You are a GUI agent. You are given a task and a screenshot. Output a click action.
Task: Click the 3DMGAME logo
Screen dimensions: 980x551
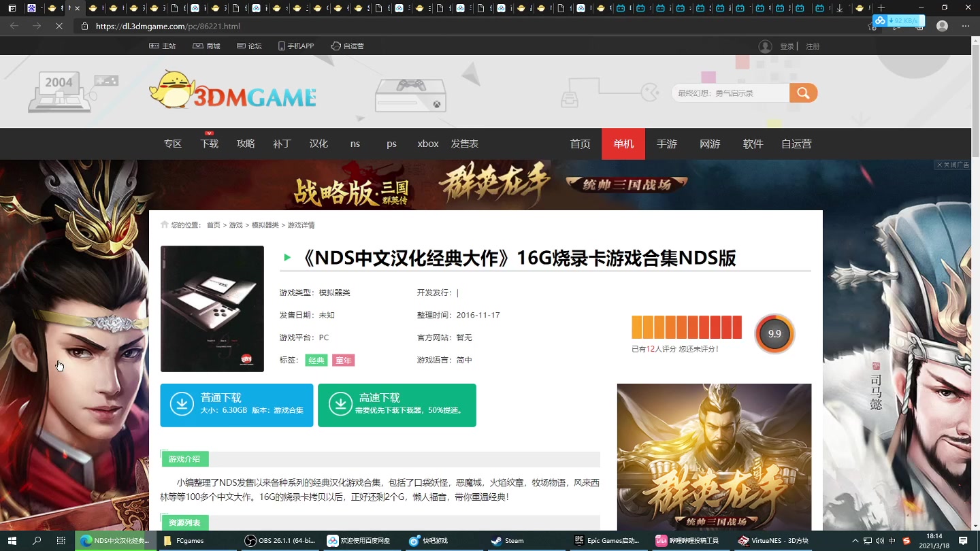233,90
